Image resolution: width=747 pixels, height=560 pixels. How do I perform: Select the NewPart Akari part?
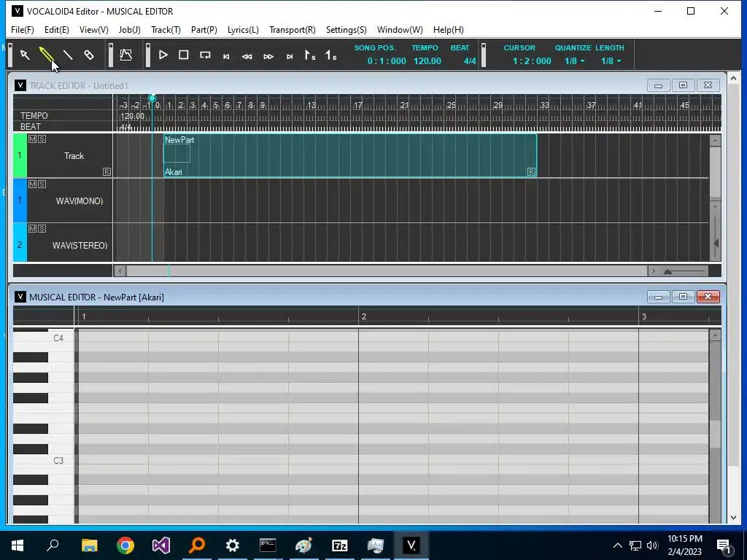click(350, 156)
